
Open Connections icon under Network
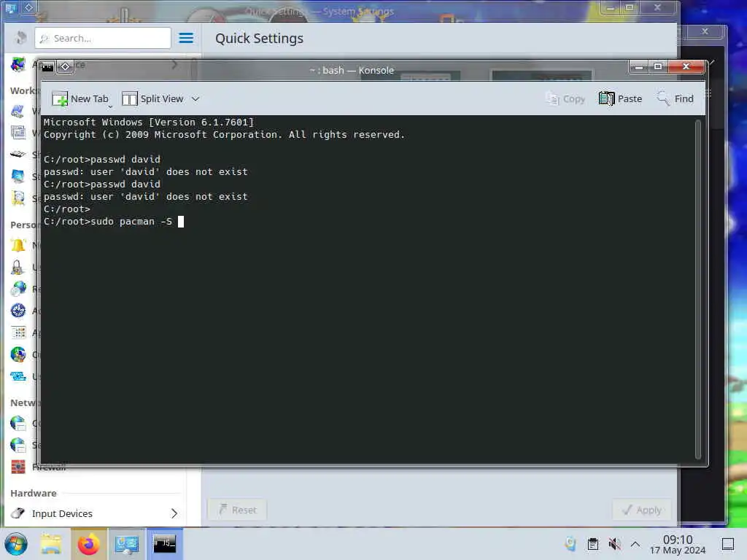click(x=18, y=423)
